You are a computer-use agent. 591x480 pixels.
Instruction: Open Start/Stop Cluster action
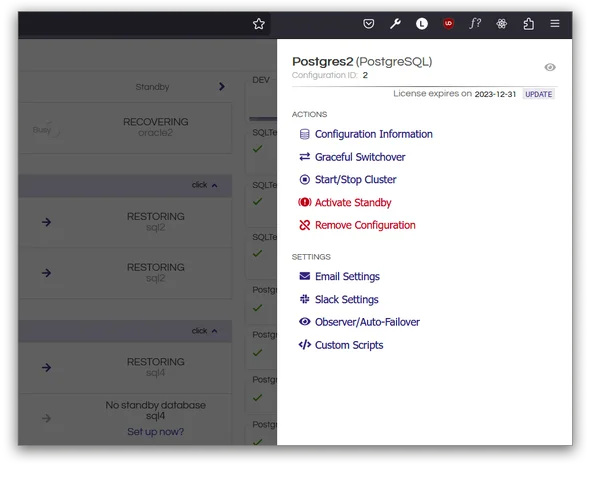355,180
